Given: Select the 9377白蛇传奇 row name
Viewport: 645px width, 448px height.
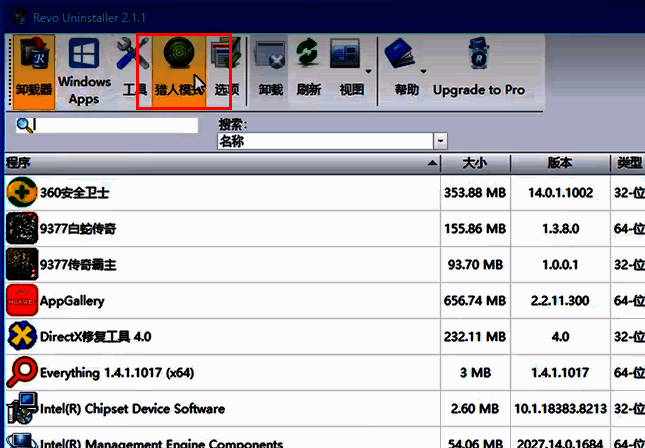Looking at the screenshot, I should tap(78, 228).
